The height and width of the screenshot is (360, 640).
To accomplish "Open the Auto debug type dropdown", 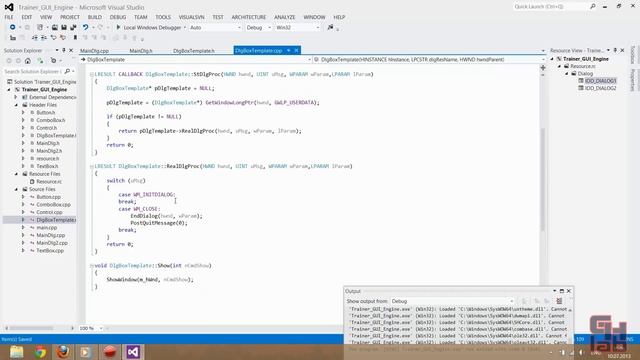I will [216, 27].
